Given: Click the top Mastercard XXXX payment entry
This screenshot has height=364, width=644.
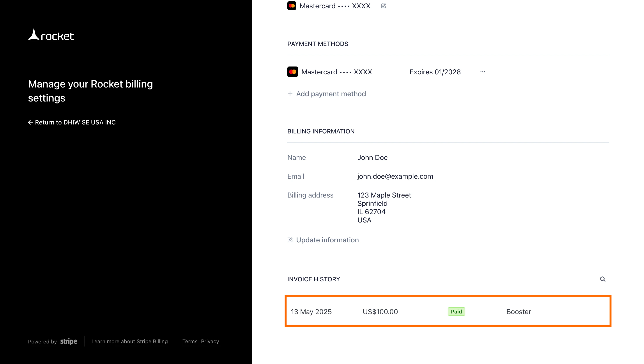Looking at the screenshot, I should [x=335, y=6].
